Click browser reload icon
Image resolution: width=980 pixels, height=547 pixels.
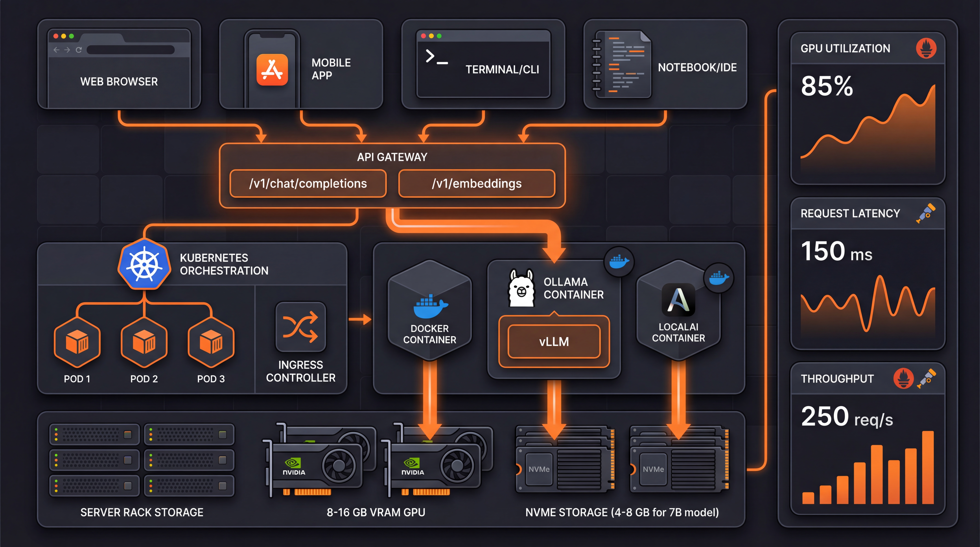tap(79, 50)
